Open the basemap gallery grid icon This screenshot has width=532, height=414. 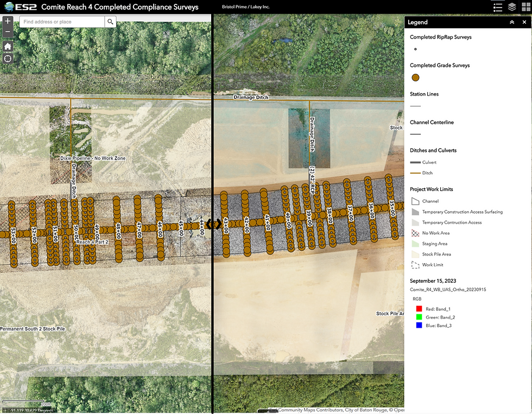coord(526,7)
